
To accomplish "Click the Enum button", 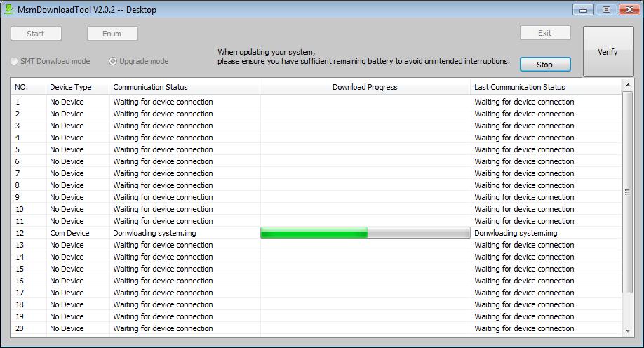I will click(x=112, y=34).
